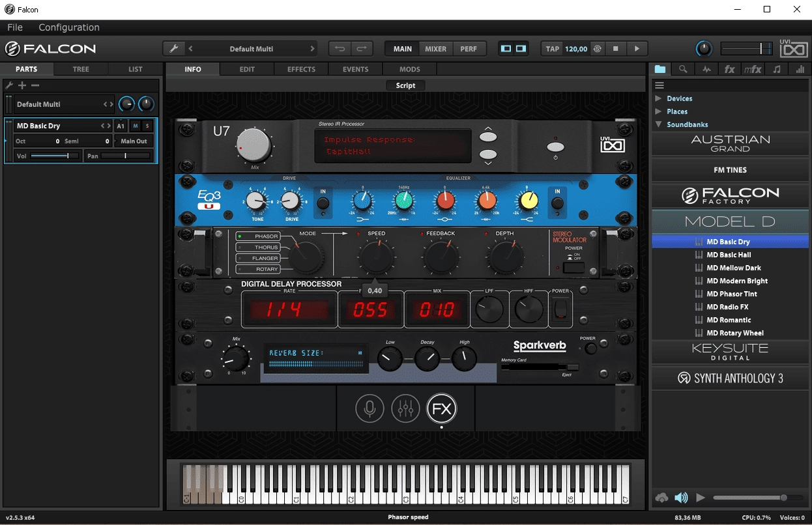Switch to the EVENTS tab
812x525 pixels.
point(356,69)
